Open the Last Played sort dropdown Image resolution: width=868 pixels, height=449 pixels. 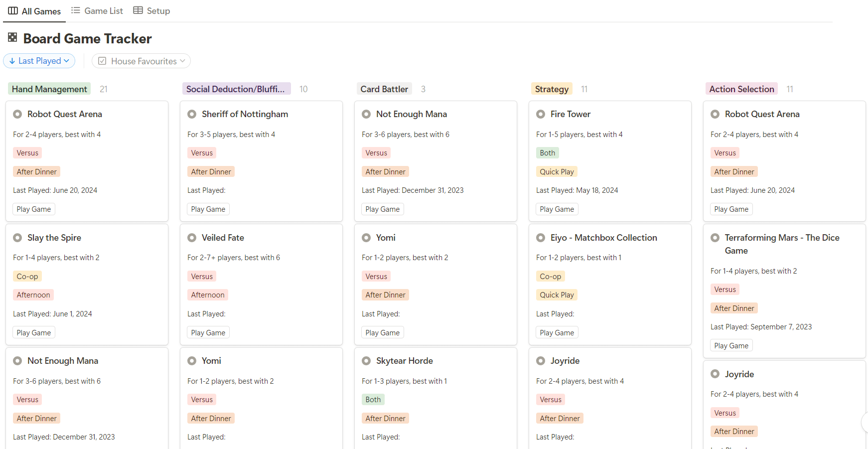pyautogui.click(x=39, y=61)
